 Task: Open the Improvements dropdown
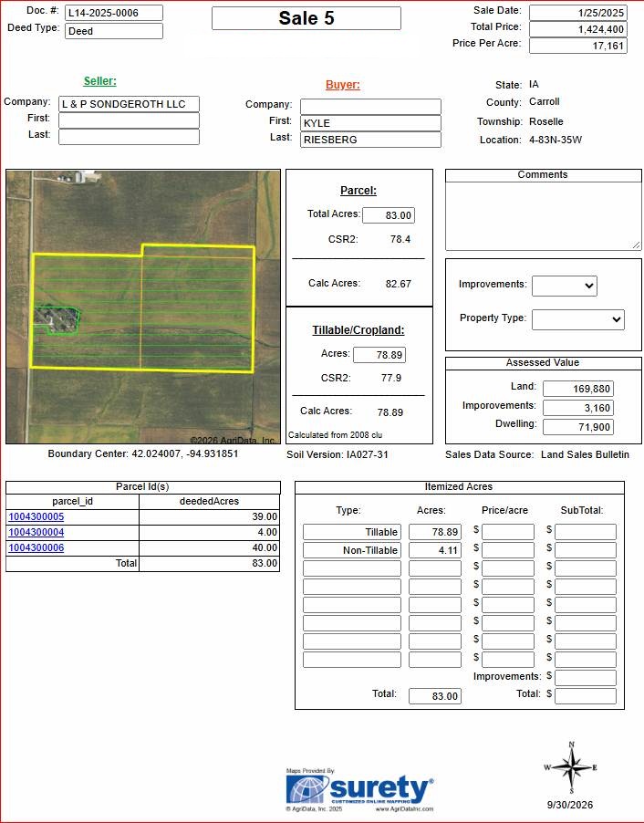click(x=565, y=286)
